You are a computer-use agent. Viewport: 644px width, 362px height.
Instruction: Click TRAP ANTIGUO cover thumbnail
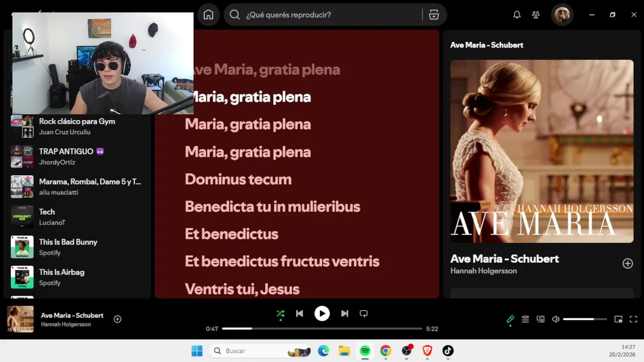[x=22, y=156]
